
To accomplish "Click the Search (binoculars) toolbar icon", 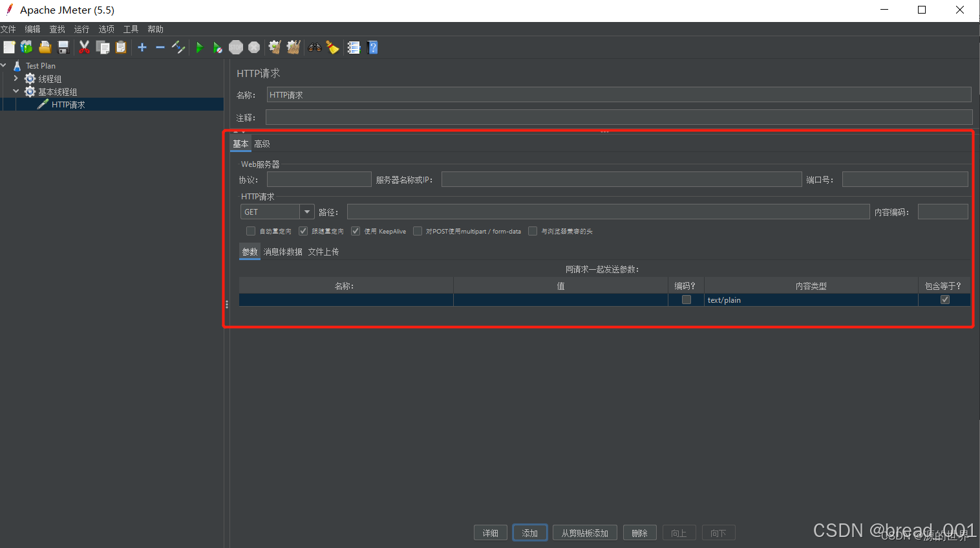I will point(314,47).
